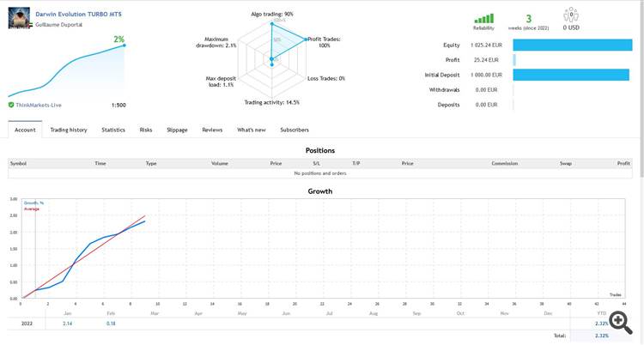The width and height of the screenshot is (644, 345).
Task: Click the T/P column header
Action: [x=356, y=163]
